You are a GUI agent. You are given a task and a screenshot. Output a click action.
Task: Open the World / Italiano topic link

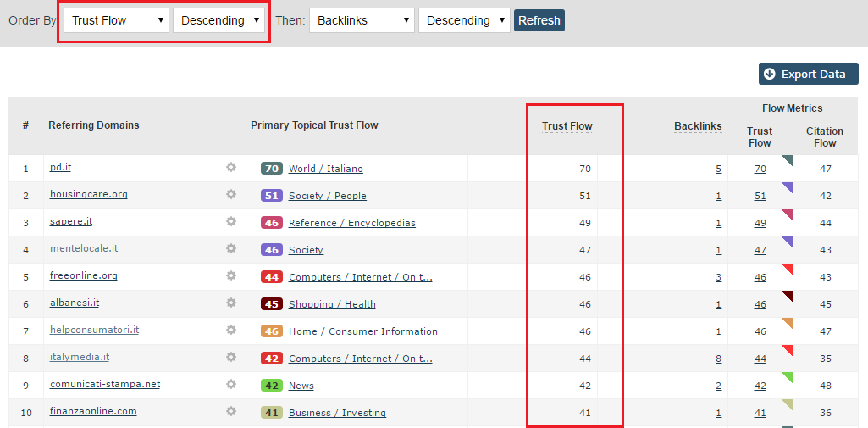[x=325, y=169]
